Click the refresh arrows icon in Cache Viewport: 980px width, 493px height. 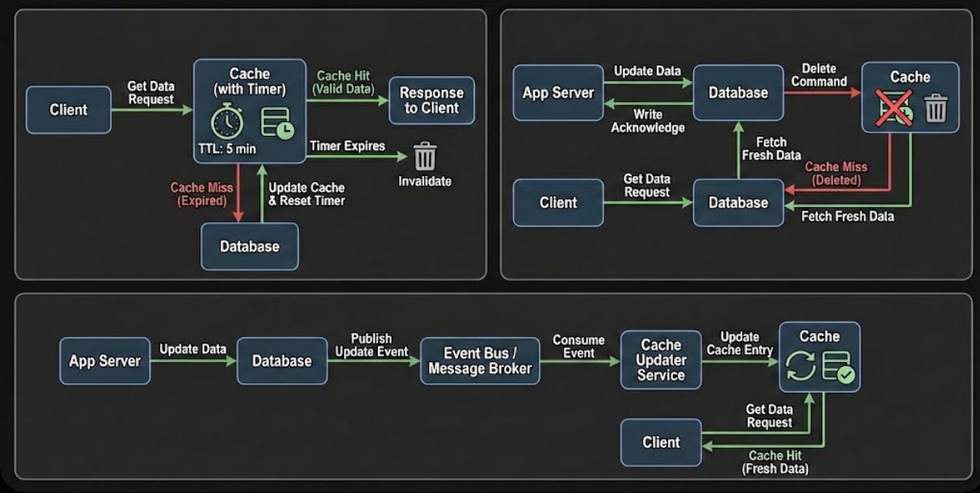tap(801, 365)
